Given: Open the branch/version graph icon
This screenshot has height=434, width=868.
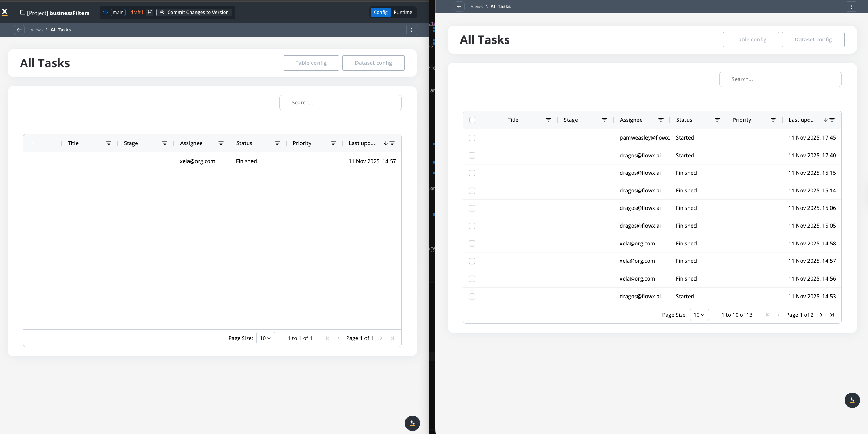Looking at the screenshot, I should coord(150,12).
